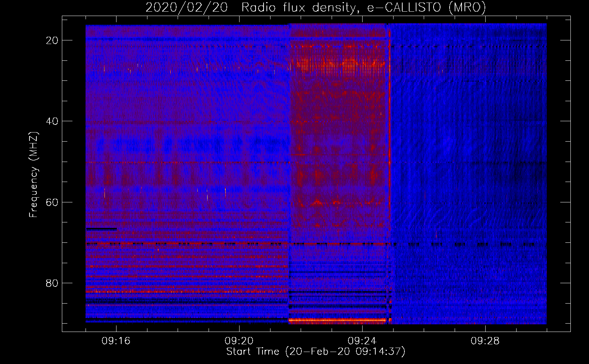The height and width of the screenshot is (364, 589).
Task: Click the "Start Time (20-Feb-20 09:14:37)" label
Action: pyautogui.click(x=316, y=352)
